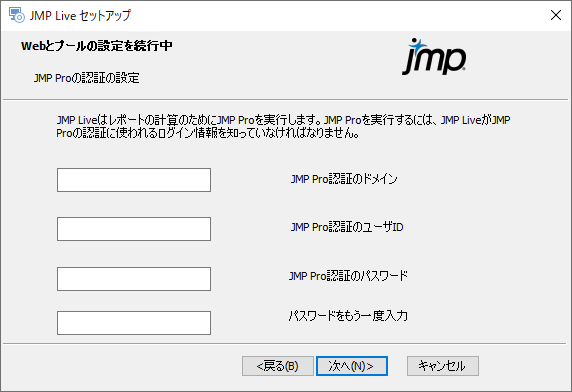Focus the パスワードをもう一度入力 input field

pyautogui.click(x=134, y=323)
